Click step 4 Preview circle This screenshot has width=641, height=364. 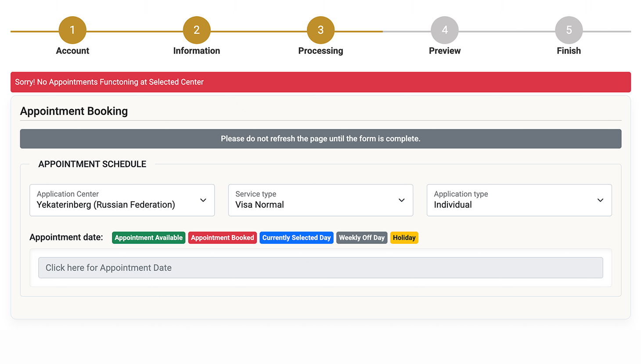point(445,30)
